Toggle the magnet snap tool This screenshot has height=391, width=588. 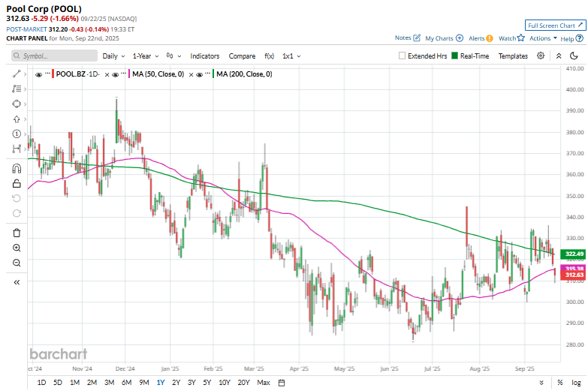17,169
